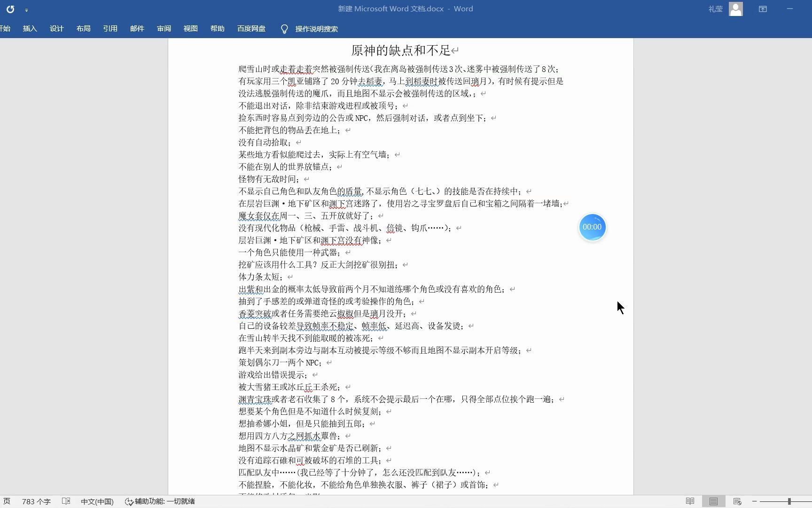Click the line 游戏给出错误提示；
This screenshot has height=508, width=812.
click(273, 375)
